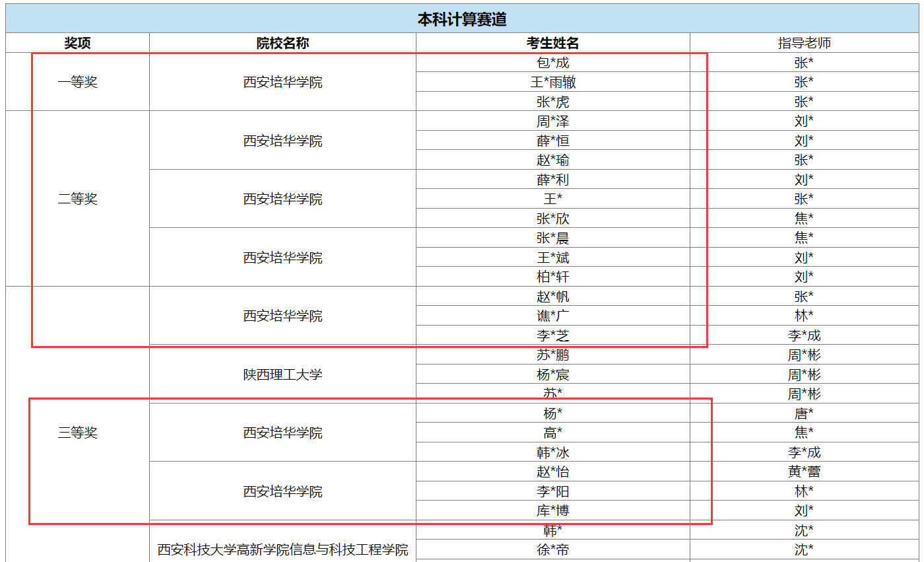This screenshot has width=924, height=562.
Task: Select the 奖项 column header
Action: coord(77,43)
